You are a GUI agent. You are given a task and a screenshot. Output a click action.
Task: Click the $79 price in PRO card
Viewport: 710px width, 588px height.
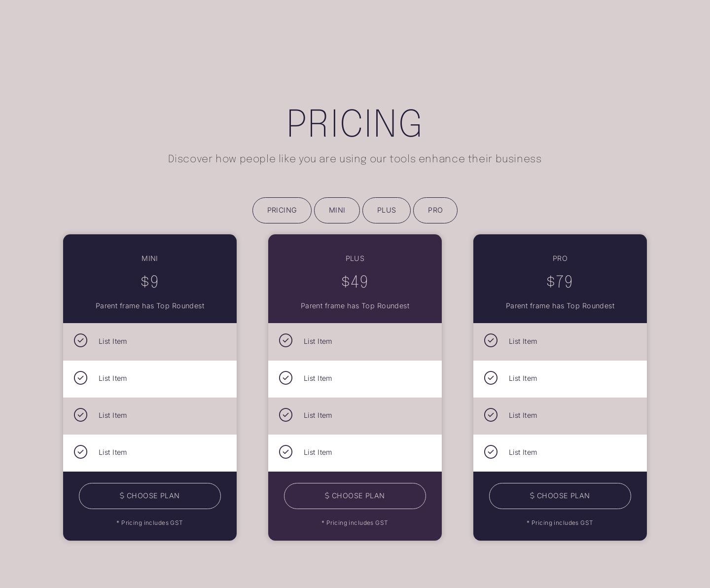click(x=560, y=282)
